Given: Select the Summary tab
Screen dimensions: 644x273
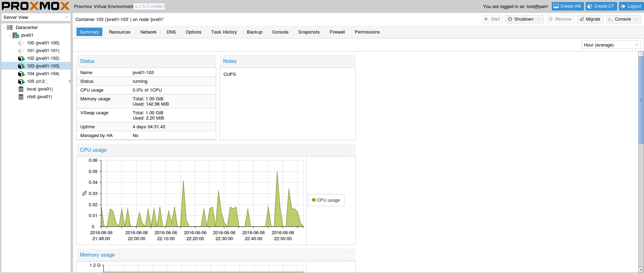Looking at the screenshot, I should [89, 32].
